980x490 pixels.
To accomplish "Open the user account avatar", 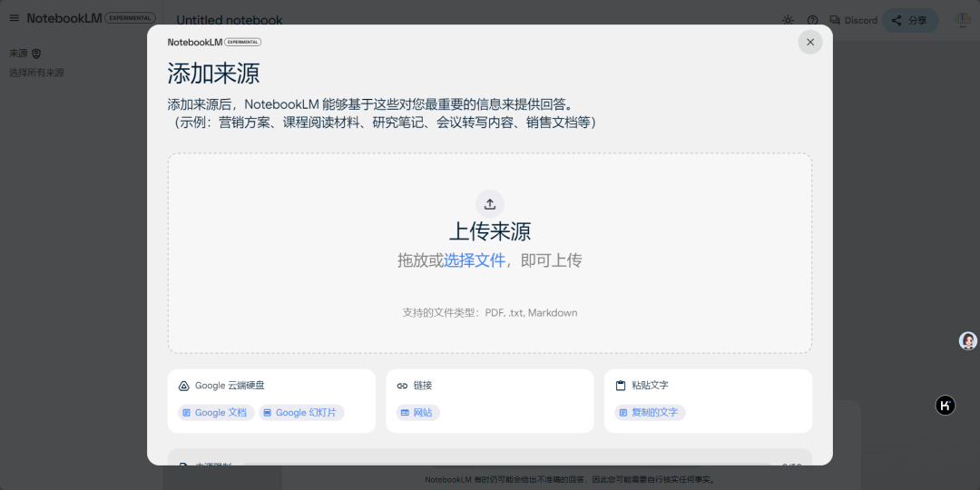I will click(963, 20).
